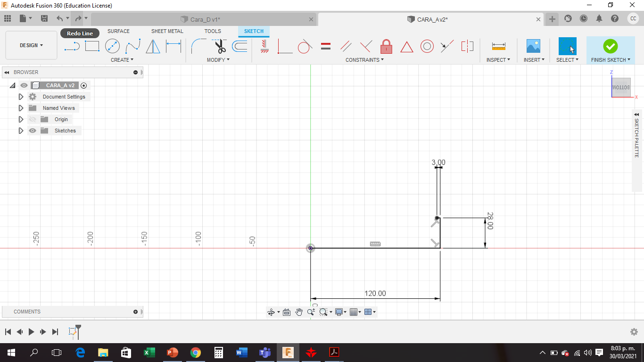Open the Measure tool icon
Viewport: 644px width, 362px height.
click(x=498, y=46)
